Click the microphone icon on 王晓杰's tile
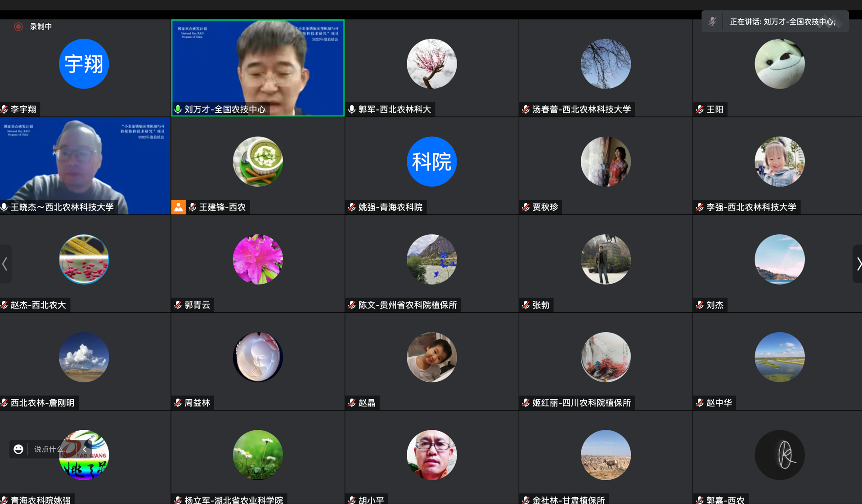 [x=4, y=207]
